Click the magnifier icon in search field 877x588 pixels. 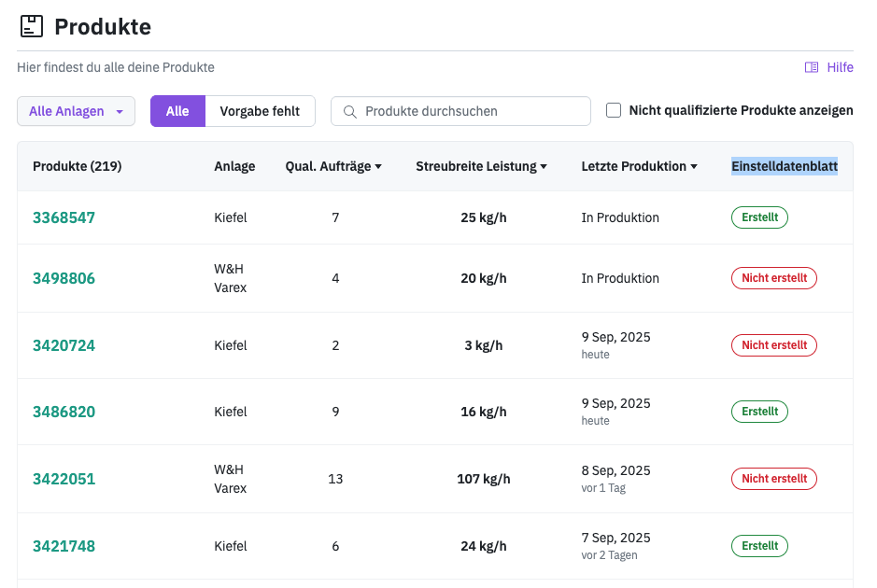(x=350, y=111)
